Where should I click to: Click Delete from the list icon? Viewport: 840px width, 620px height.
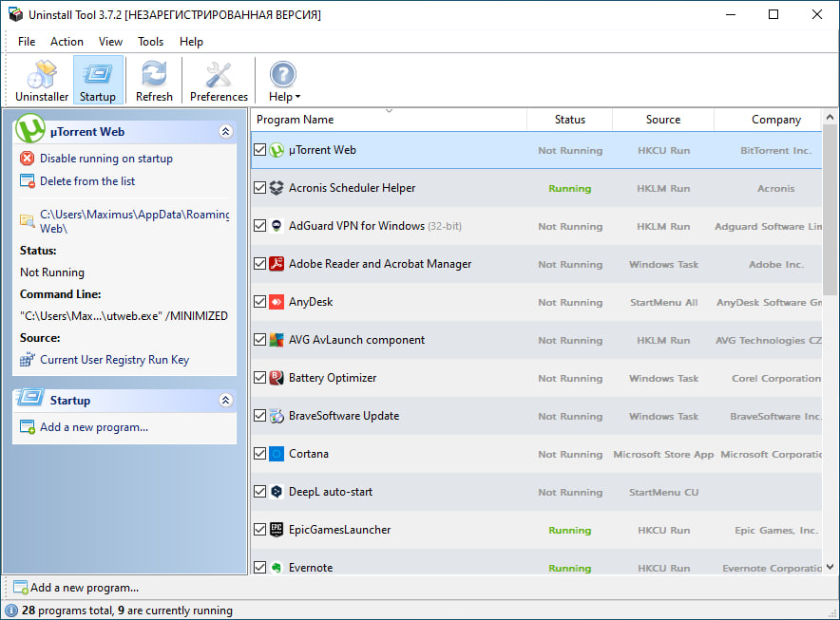(x=27, y=181)
